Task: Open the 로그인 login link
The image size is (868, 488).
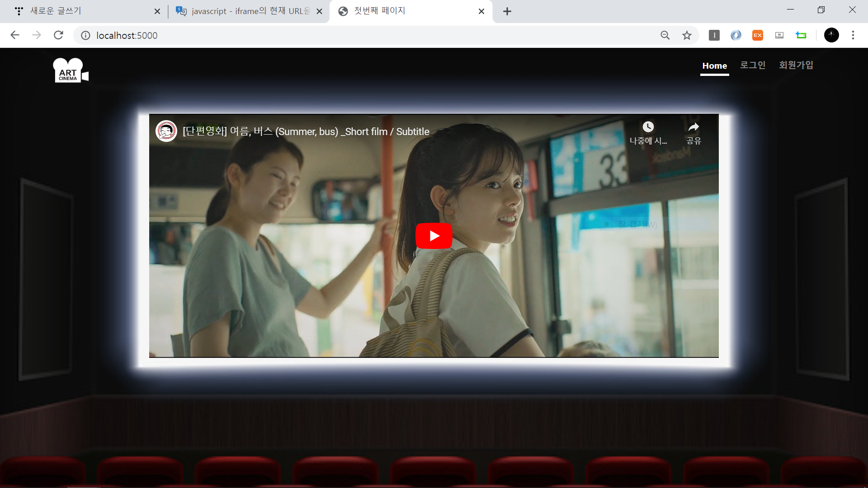Action: (x=752, y=65)
